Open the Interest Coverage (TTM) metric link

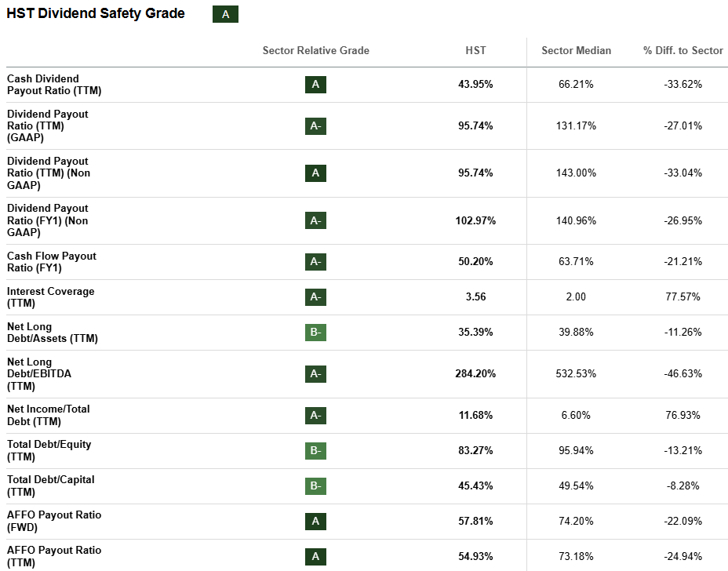[50, 297]
